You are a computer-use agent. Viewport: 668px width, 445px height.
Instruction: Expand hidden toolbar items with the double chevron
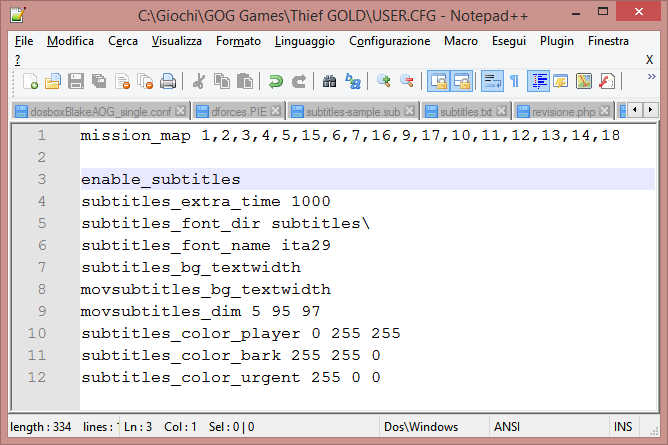point(651,77)
